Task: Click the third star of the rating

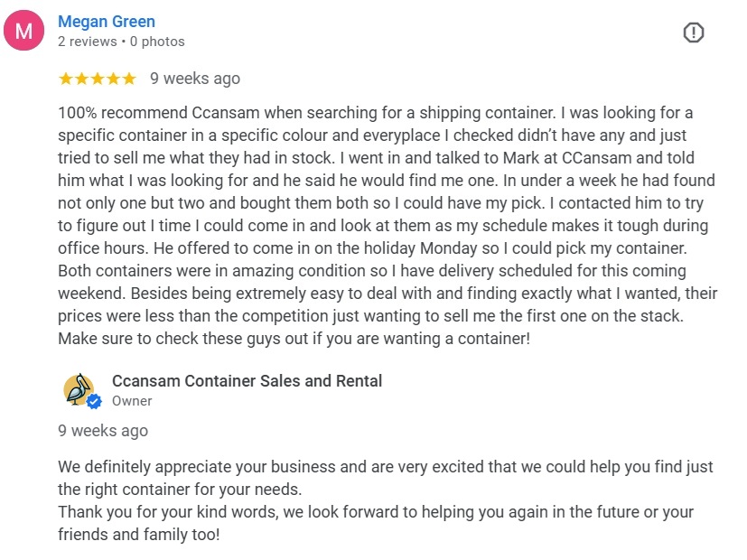Action: click(x=98, y=79)
